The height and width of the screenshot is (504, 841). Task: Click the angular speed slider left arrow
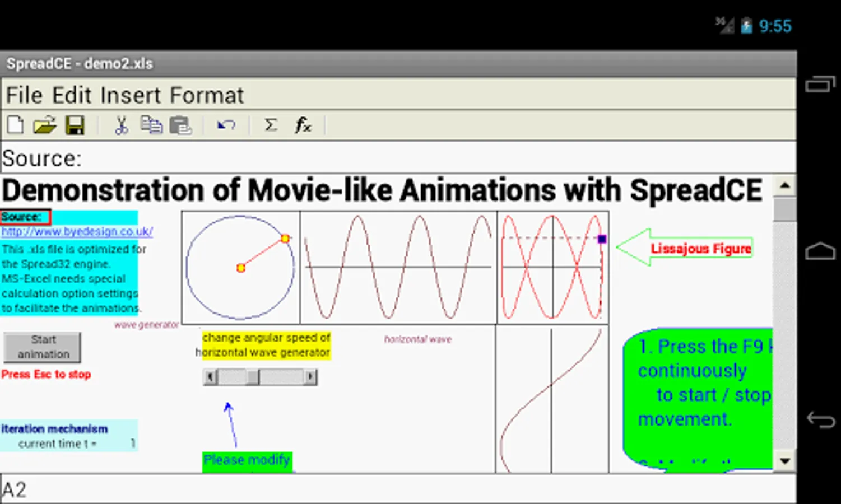210,377
